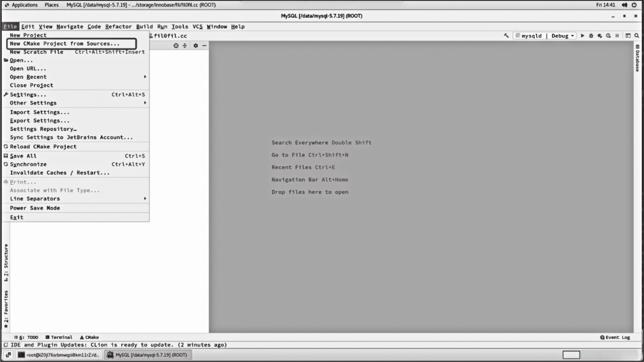Click the Run with Coverage icon
The width and height of the screenshot is (644, 362).
[600, 36]
